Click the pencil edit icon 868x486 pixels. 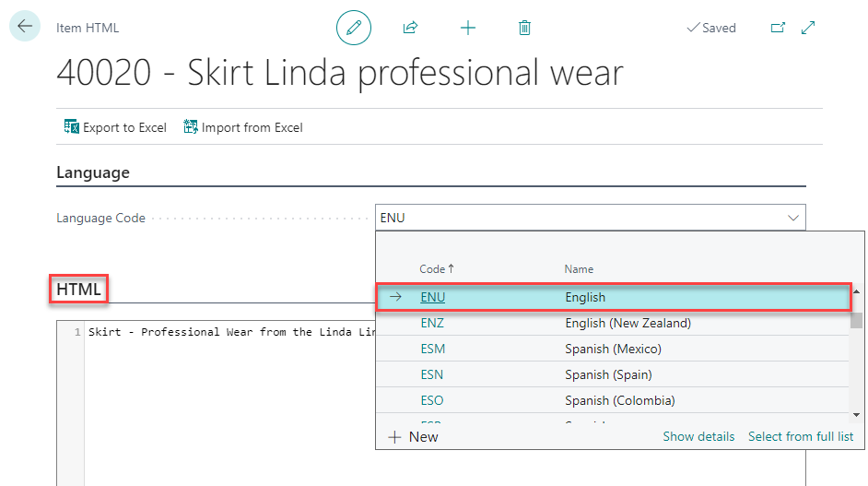pyautogui.click(x=353, y=28)
